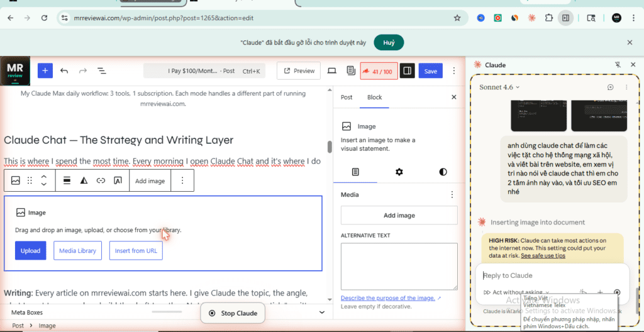
Task: Click the Claude Chat strategy heading
Action: (118, 140)
